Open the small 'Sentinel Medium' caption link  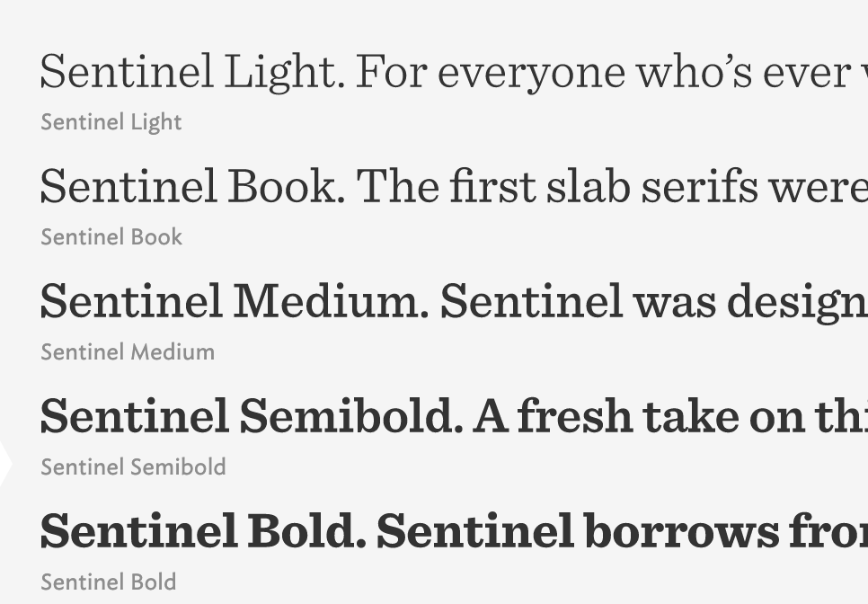click(128, 352)
